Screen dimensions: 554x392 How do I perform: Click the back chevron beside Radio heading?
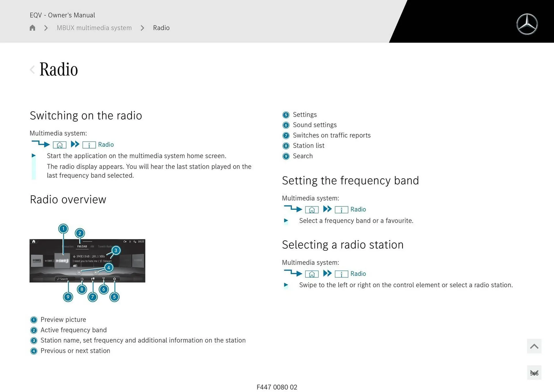32,69
